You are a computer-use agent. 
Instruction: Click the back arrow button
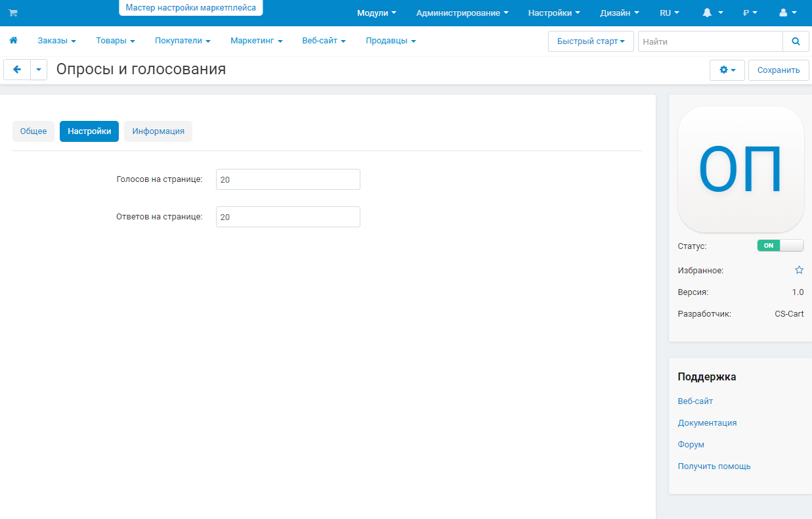pyautogui.click(x=17, y=70)
